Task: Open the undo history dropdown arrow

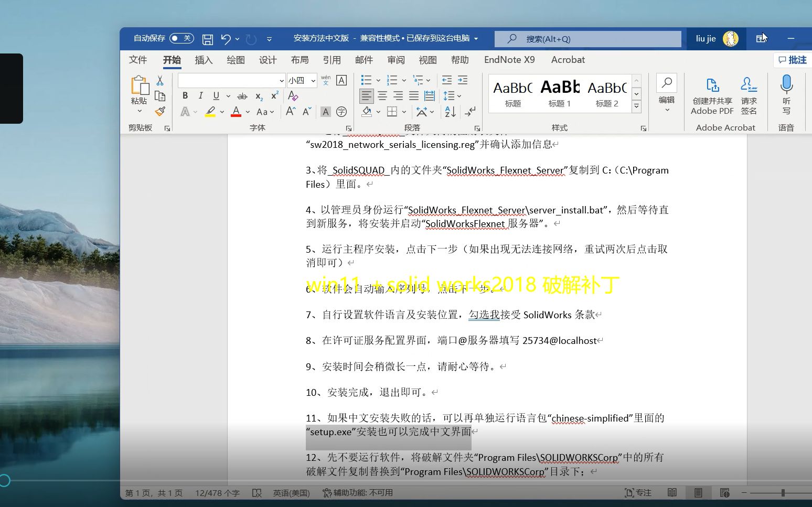Action: [x=238, y=39]
